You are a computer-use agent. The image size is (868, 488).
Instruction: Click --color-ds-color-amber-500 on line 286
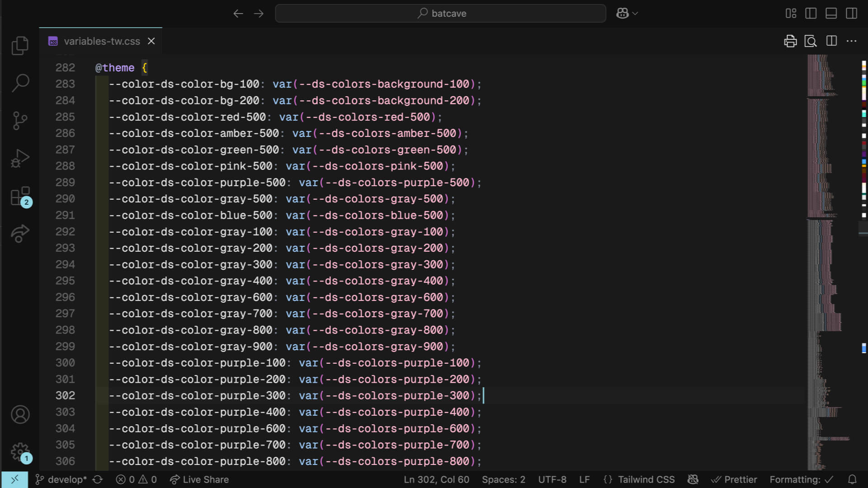point(194,133)
